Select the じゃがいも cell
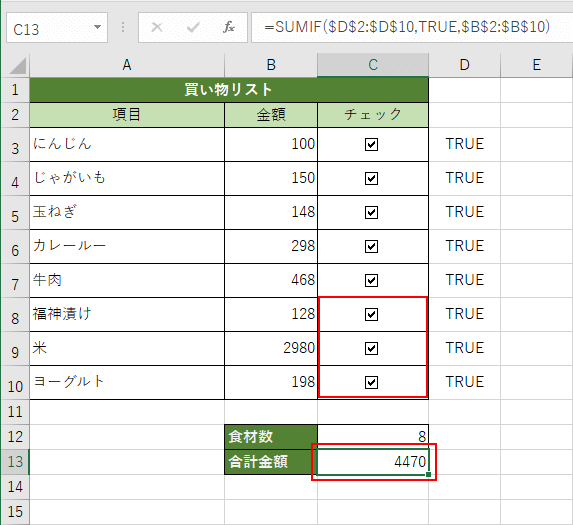Image resolution: width=573 pixels, height=525 pixels. click(127, 179)
